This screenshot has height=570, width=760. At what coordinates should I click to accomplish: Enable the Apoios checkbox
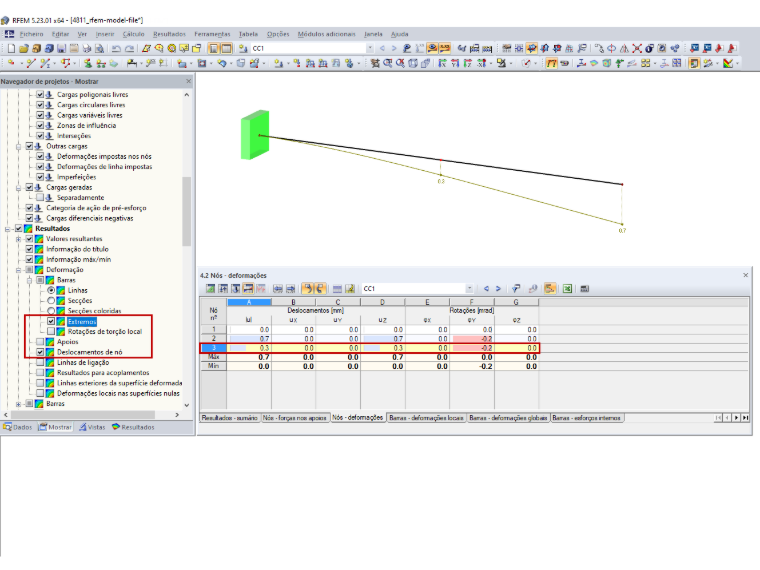40,342
